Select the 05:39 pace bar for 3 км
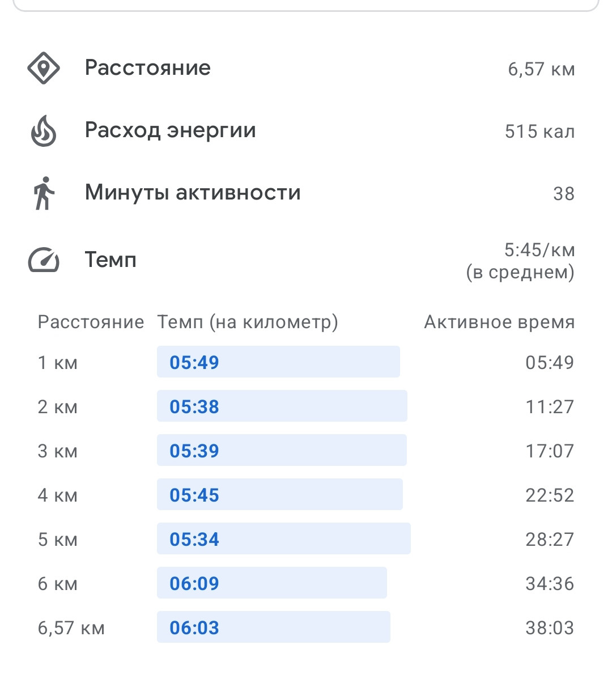This screenshot has height=700, width=612. 282,450
